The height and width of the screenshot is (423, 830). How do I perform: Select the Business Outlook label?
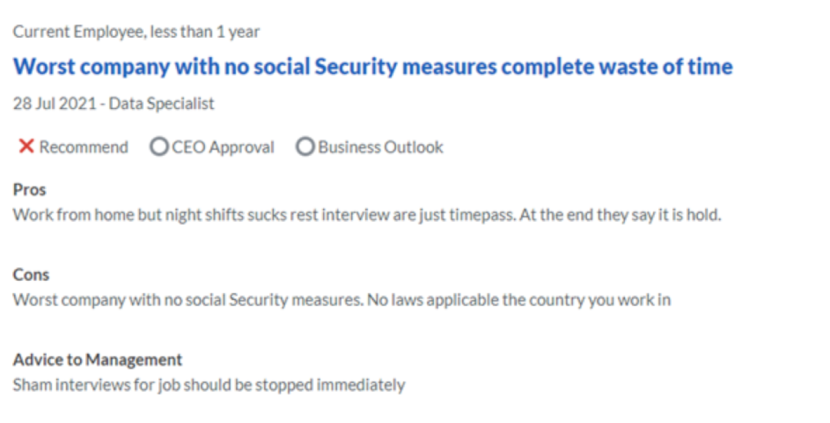pos(381,147)
